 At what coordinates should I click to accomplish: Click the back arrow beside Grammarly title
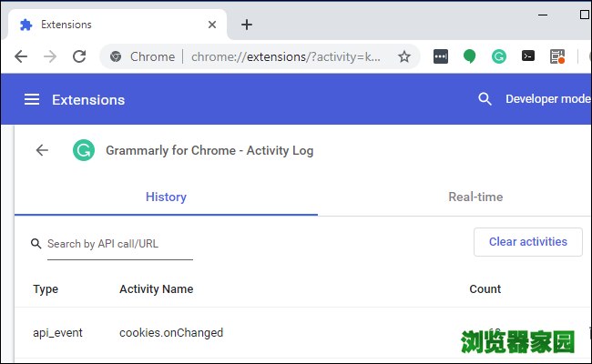click(x=42, y=150)
